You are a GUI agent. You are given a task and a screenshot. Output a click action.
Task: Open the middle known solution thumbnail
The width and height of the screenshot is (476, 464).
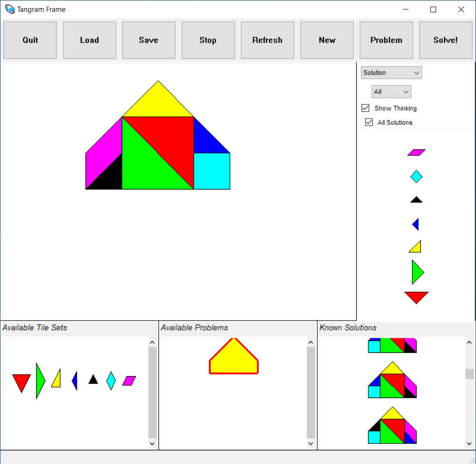(392, 379)
